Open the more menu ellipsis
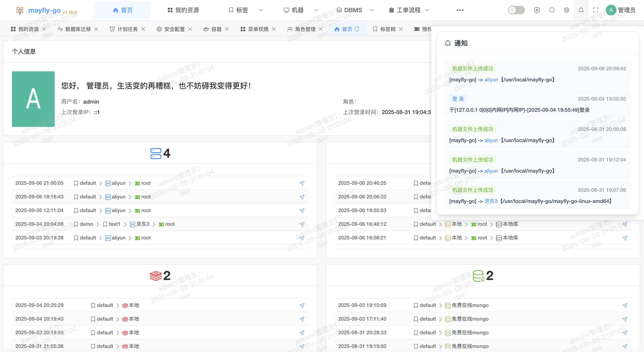This screenshot has width=644, height=352. [460, 10]
